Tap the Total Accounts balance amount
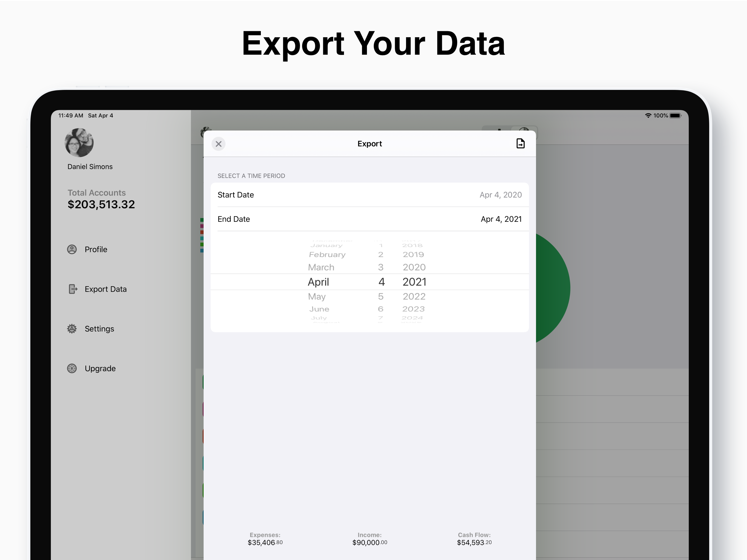This screenshot has height=560, width=747. click(x=101, y=204)
